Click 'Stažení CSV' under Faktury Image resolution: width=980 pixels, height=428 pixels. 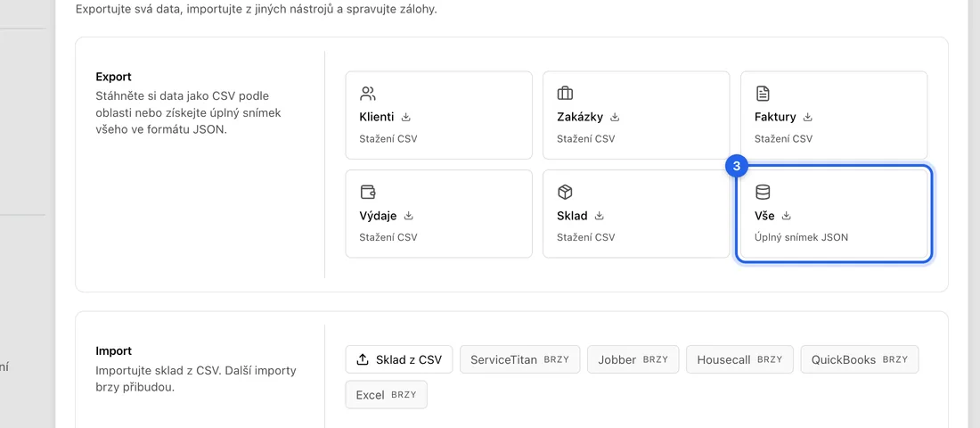point(783,138)
